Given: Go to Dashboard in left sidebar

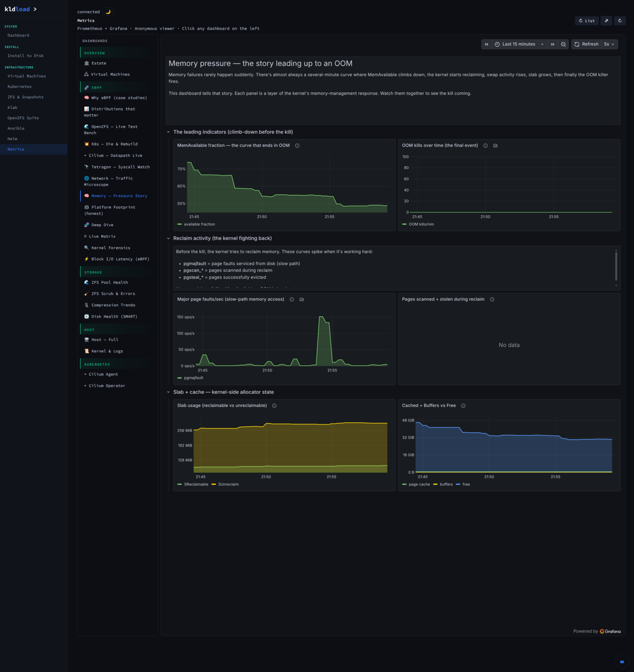Looking at the screenshot, I should pos(34,35).
